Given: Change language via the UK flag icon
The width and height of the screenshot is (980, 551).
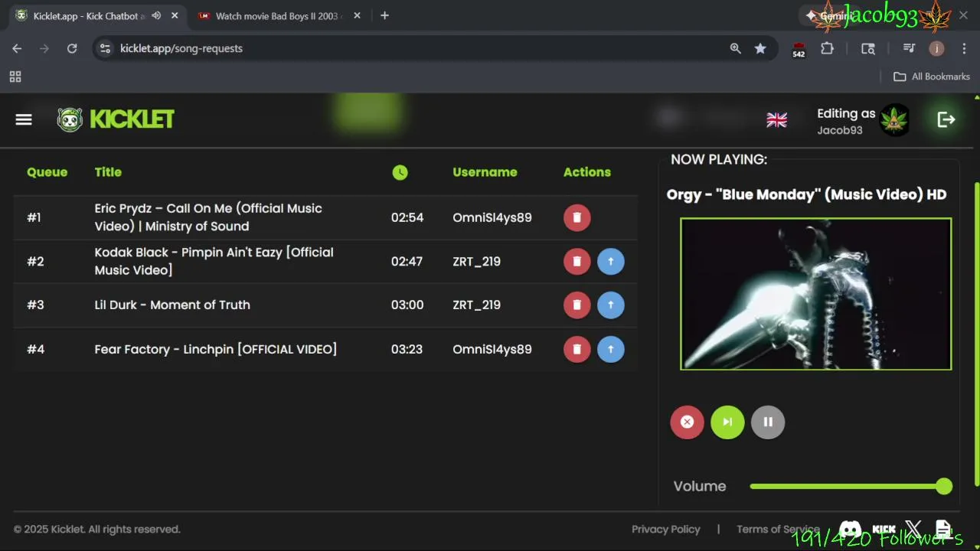Looking at the screenshot, I should coord(777,120).
